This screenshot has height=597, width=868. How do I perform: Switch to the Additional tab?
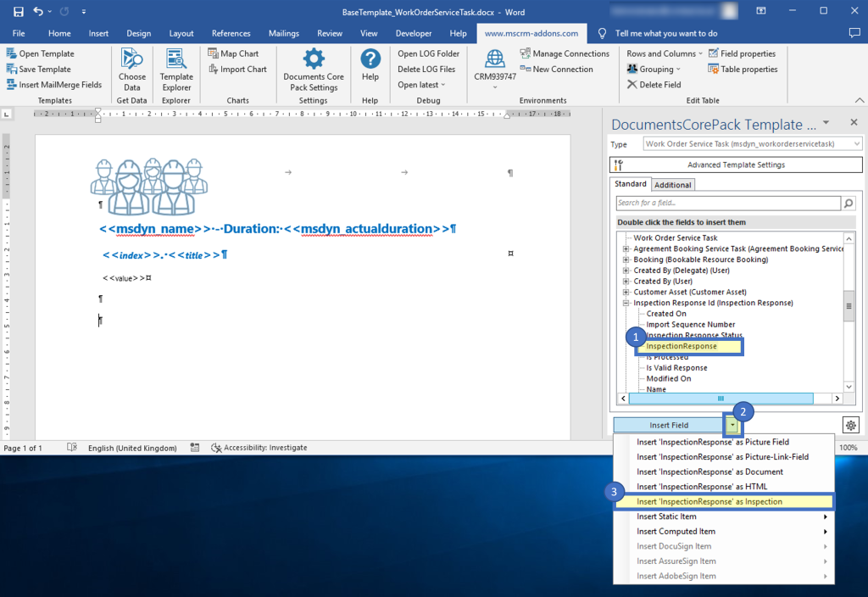672,185
